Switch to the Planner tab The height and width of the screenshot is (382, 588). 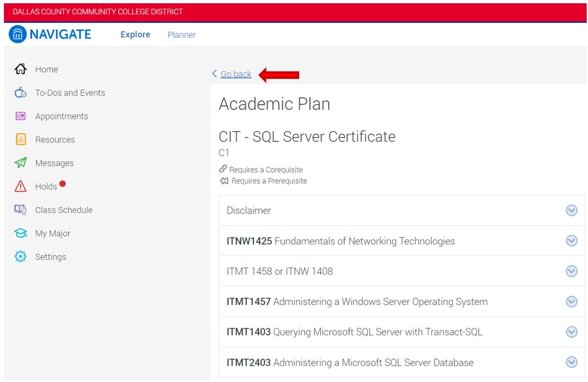[x=182, y=35]
